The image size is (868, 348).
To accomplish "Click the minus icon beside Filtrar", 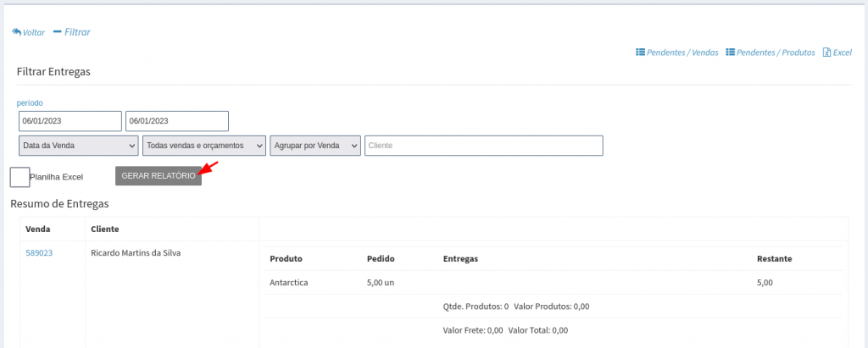I will pyautogui.click(x=57, y=32).
